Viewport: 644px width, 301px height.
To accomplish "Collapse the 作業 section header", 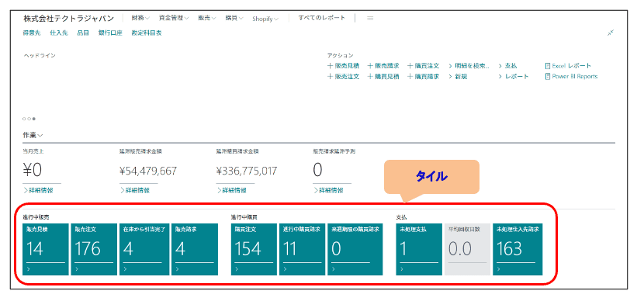I will point(33,135).
